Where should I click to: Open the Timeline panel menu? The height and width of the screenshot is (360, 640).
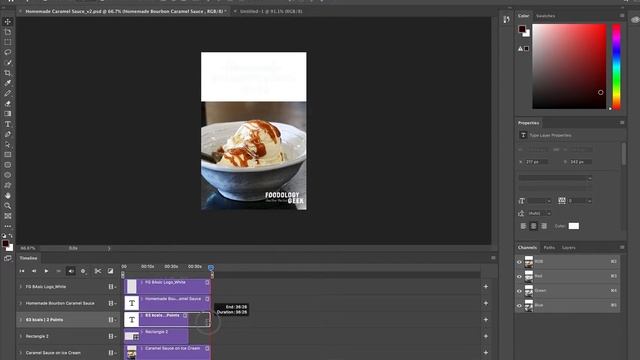click(493, 258)
